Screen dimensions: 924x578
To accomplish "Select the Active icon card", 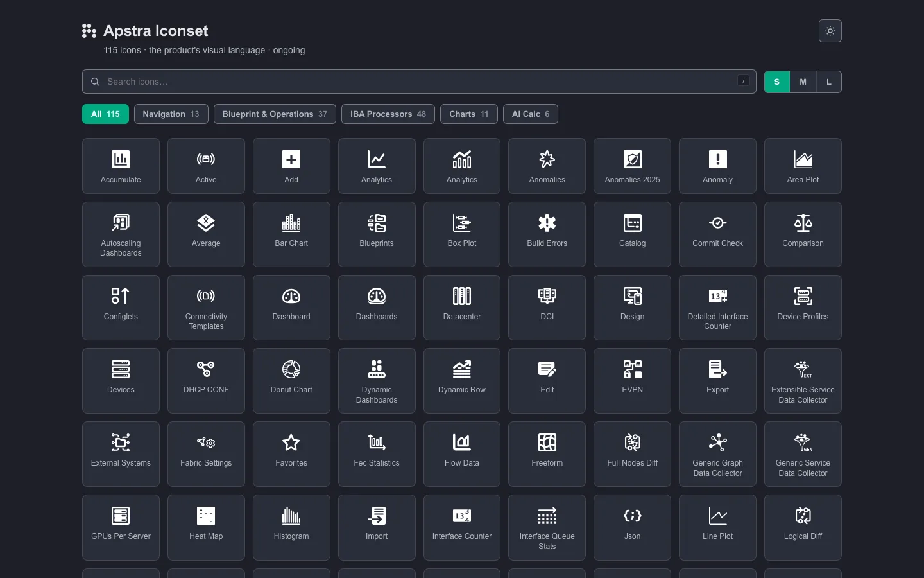I will [x=206, y=166].
